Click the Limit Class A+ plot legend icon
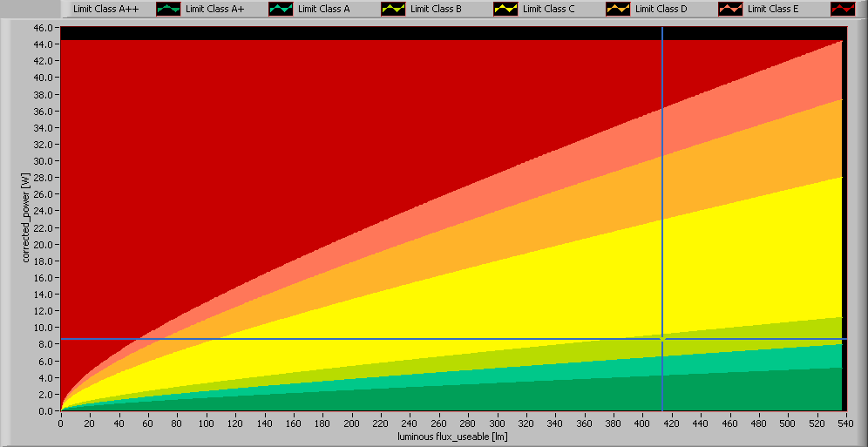Image resolution: width=868 pixels, height=447 pixels. pos(281,9)
